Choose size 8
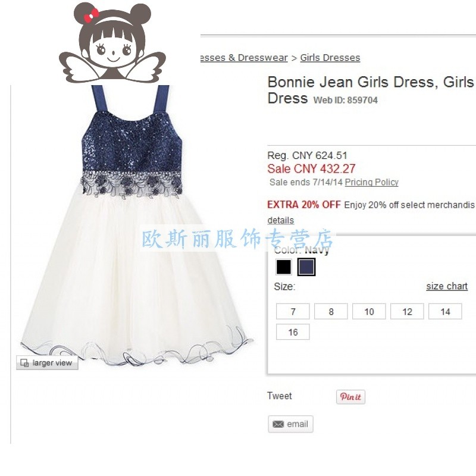The height and width of the screenshot is (476, 476). pos(331,311)
